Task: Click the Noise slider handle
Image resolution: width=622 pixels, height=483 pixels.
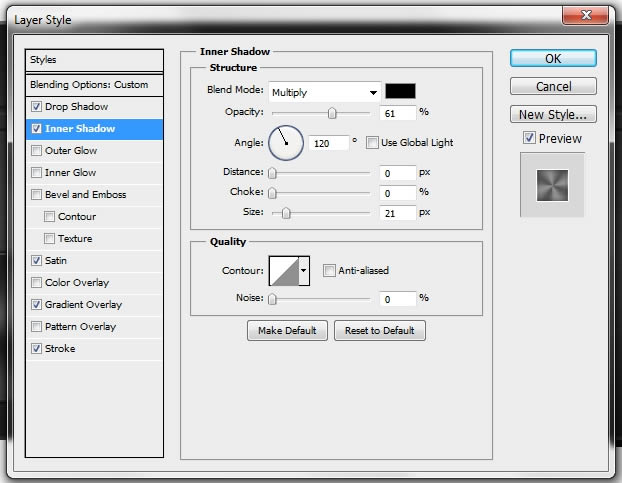Action: [272, 299]
